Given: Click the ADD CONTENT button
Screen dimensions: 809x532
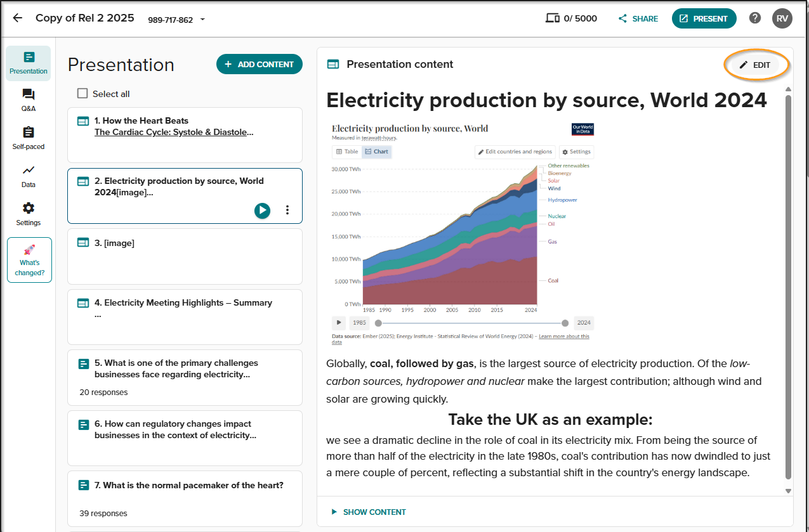Looking at the screenshot, I should coord(260,64).
